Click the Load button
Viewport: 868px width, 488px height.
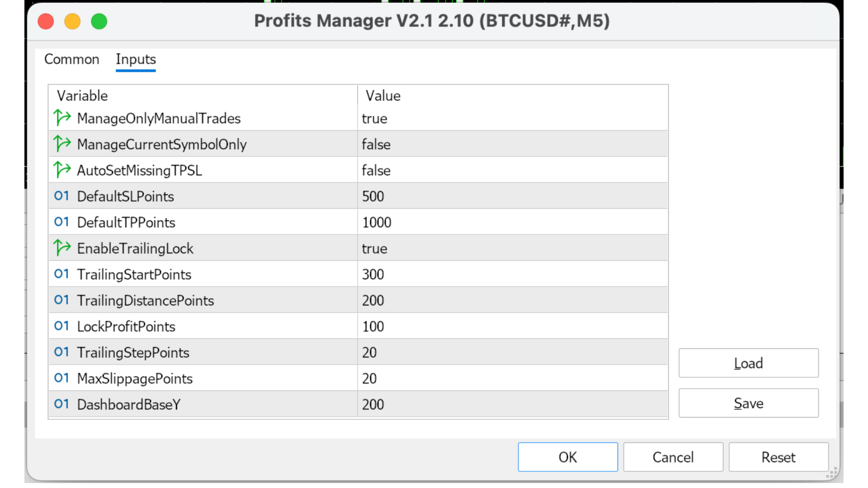pos(748,363)
